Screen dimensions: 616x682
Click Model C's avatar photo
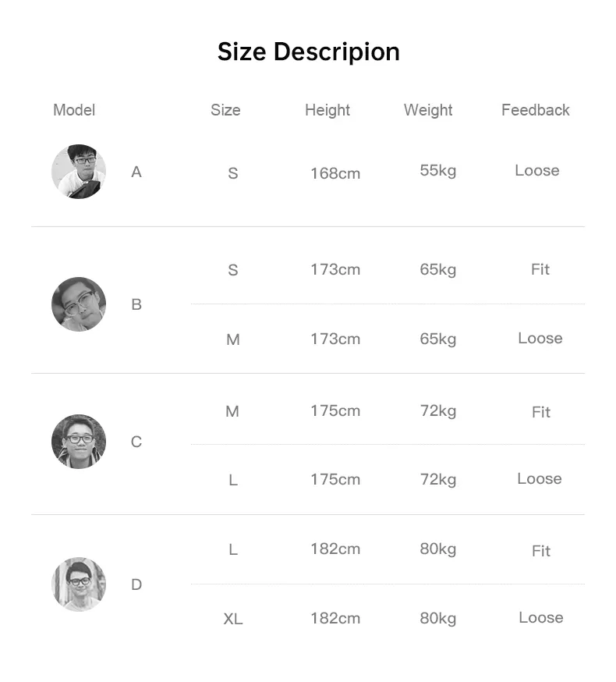click(79, 442)
